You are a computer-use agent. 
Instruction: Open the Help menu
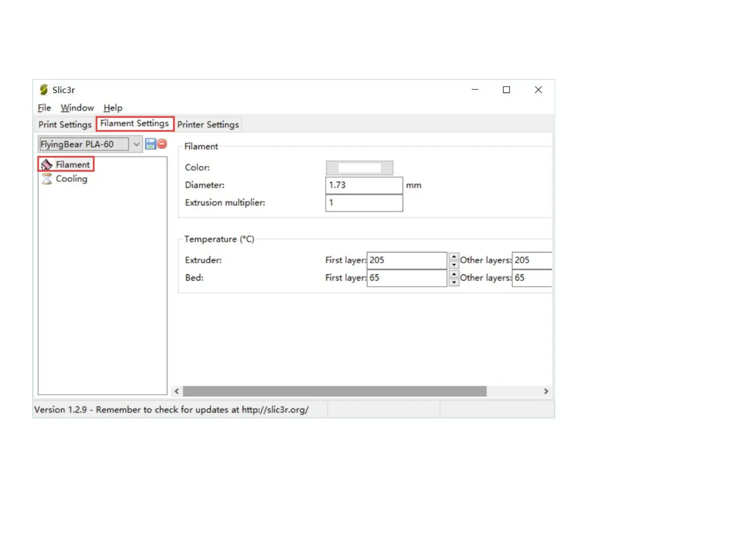coord(113,108)
